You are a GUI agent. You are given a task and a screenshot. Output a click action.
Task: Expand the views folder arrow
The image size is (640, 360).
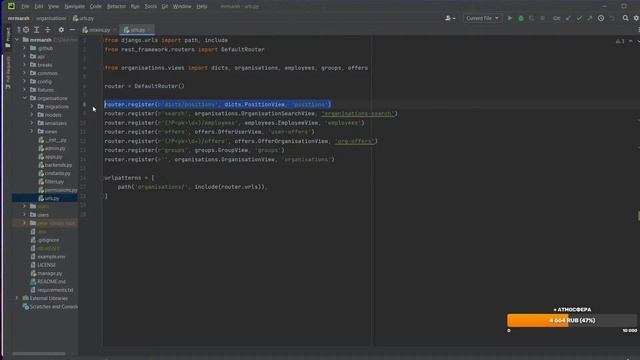(x=32, y=131)
